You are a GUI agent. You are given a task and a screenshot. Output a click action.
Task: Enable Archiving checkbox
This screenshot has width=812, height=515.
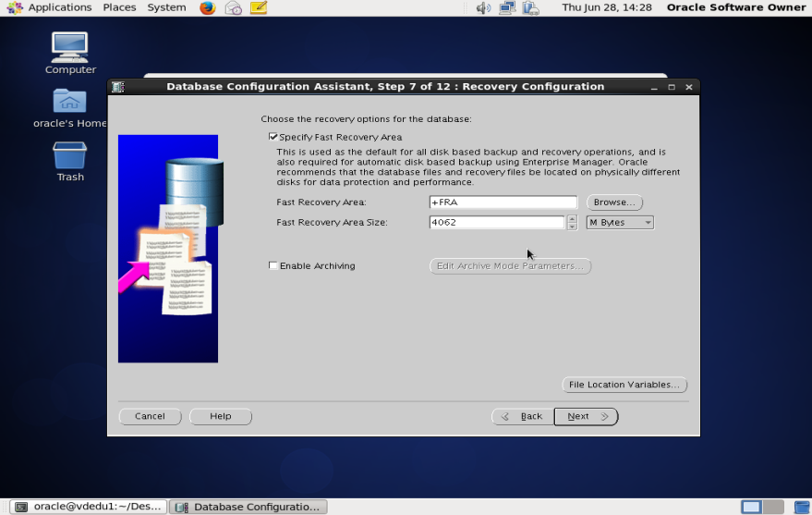[273, 265]
